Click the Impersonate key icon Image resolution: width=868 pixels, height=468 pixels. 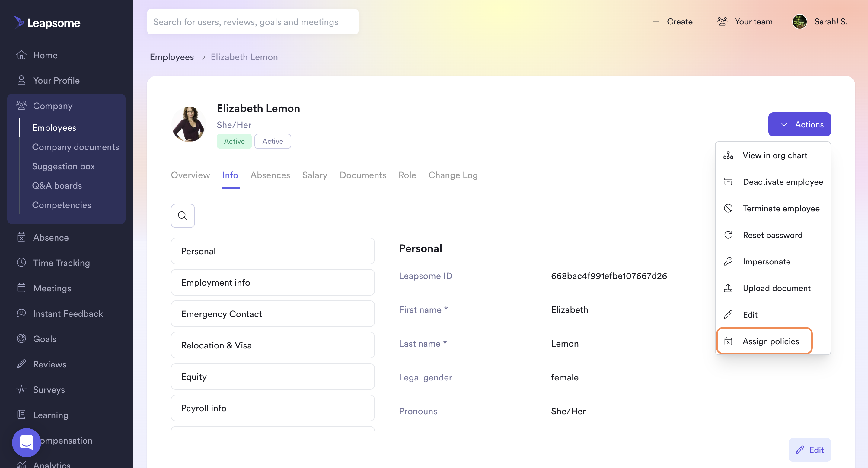click(x=728, y=262)
